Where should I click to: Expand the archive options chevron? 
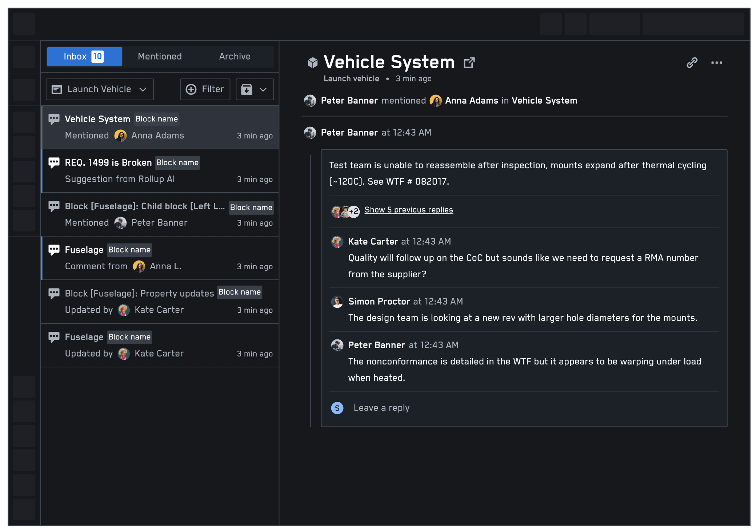[x=263, y=89]
